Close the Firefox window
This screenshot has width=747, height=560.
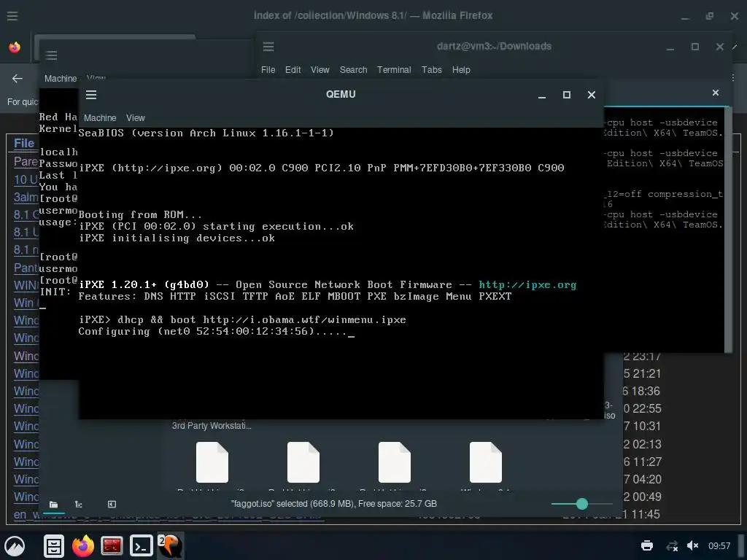[735, 16]
